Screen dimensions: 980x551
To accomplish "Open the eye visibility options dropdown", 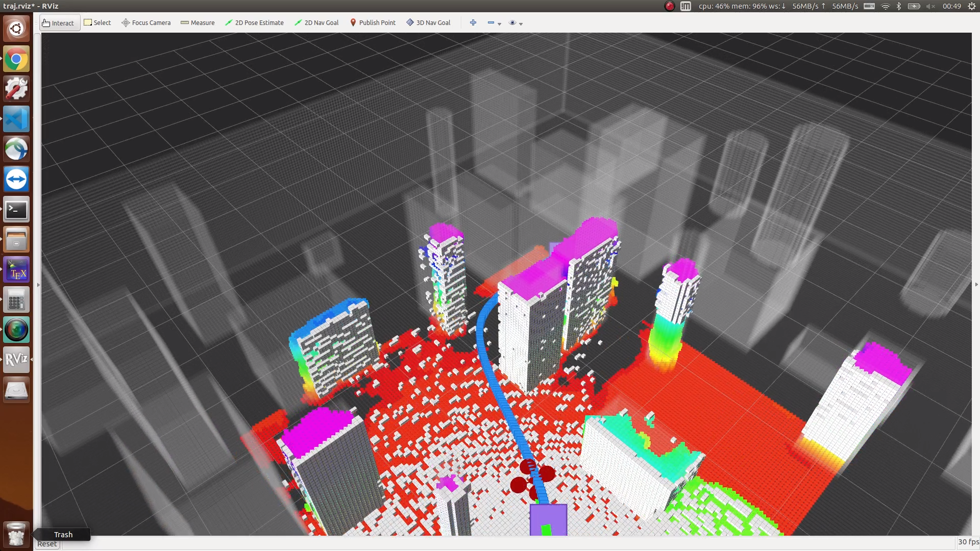I will pos(521,24).
